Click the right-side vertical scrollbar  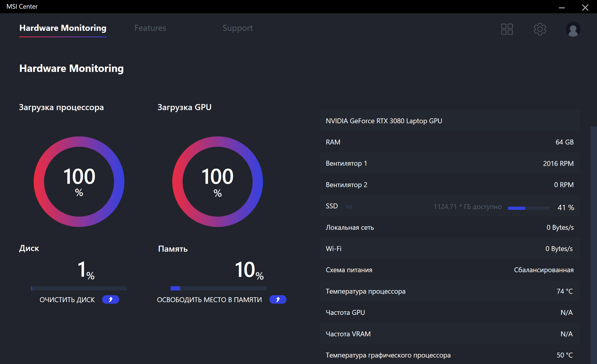pyautogui.click(x=593, y=242)
